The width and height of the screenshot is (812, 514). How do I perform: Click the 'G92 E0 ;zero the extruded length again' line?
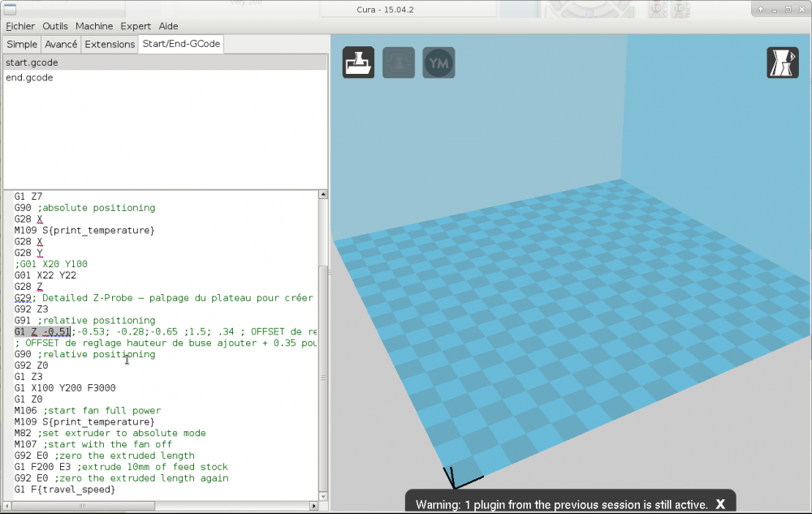tap(121, 479)
